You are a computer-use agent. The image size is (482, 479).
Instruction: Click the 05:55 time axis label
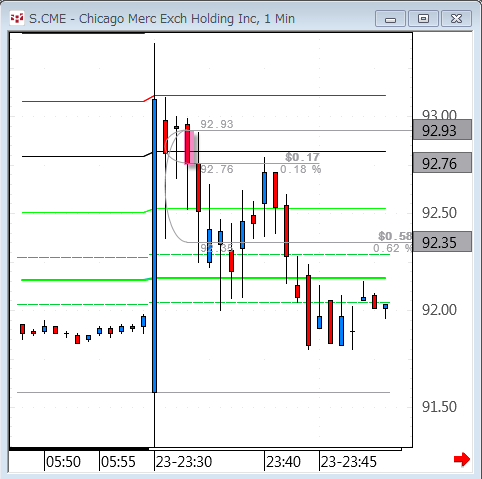tap(118, 462)
